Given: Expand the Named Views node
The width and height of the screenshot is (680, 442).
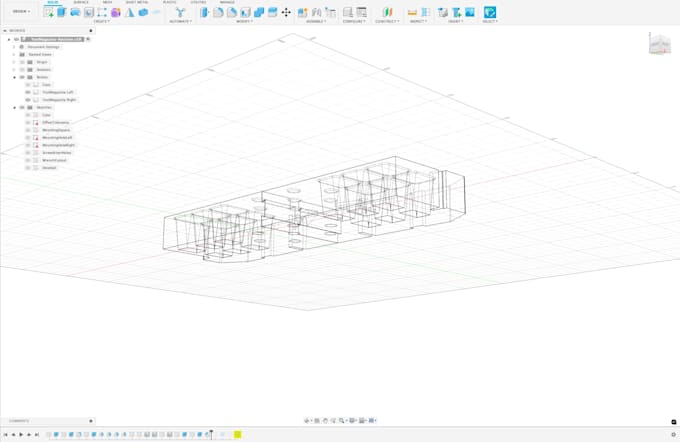Looking at the screenshot, I should coord(14,55).
